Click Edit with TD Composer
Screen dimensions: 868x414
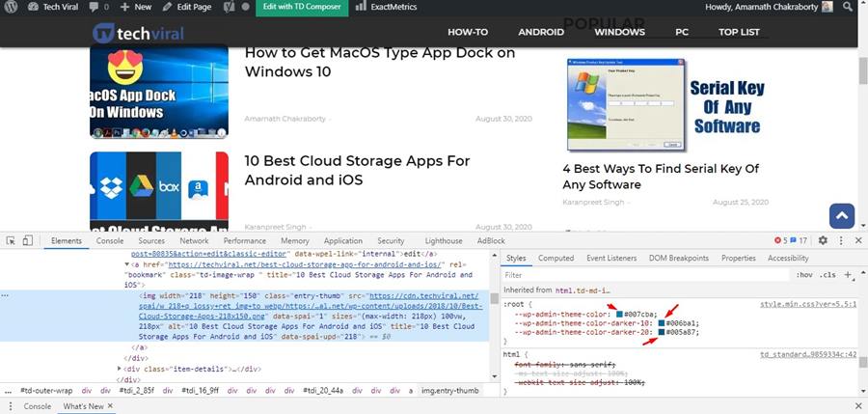[302, 7]
